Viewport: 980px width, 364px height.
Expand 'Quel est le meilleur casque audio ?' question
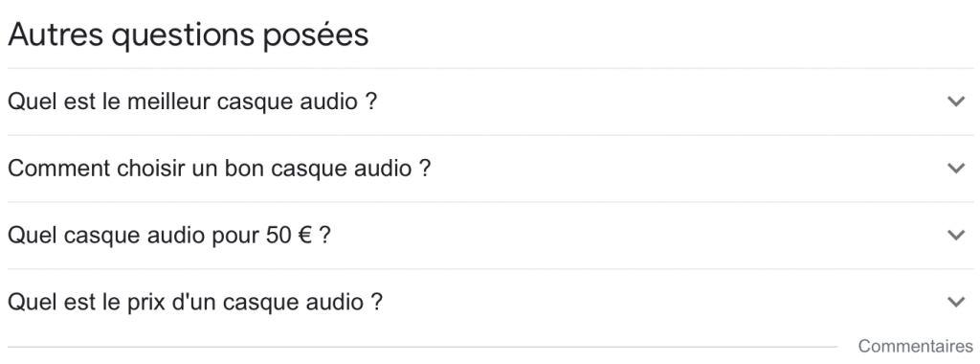[x=491, y=102]
